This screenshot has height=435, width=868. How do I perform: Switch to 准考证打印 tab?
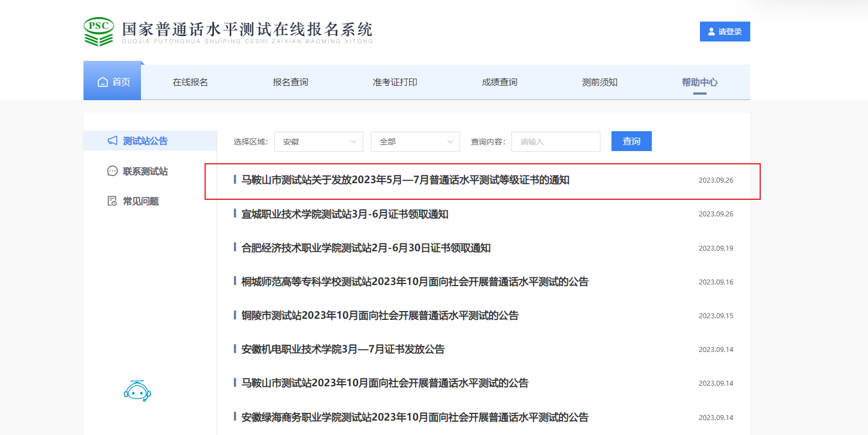395,82
